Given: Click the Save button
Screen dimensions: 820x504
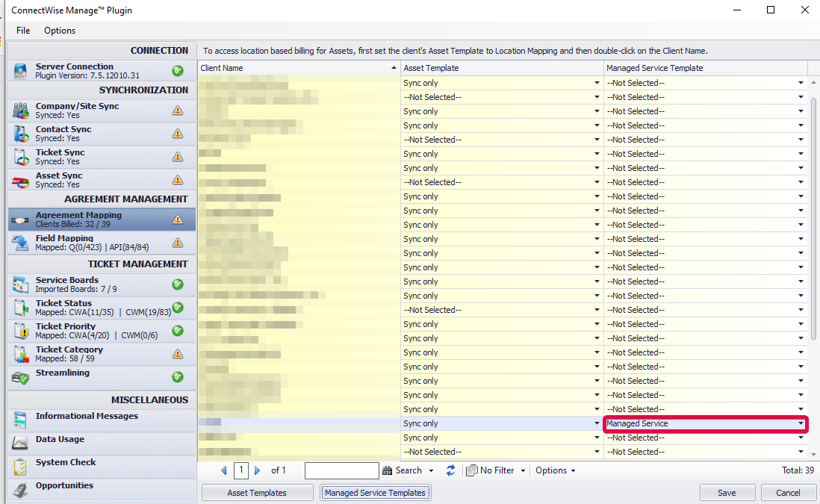Looking at the screenshot, I should coord(727,493).
